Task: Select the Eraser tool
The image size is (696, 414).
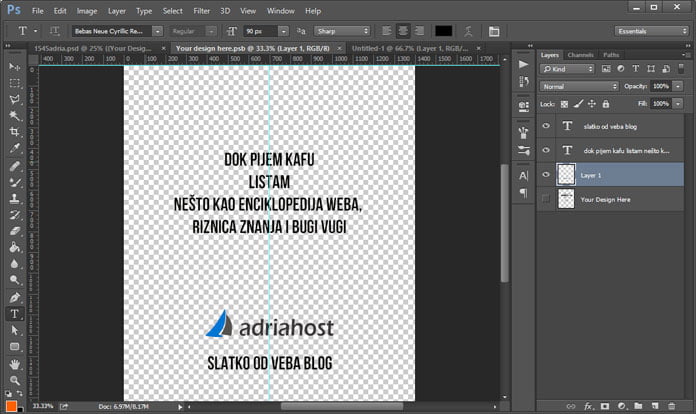Action: 14,231
